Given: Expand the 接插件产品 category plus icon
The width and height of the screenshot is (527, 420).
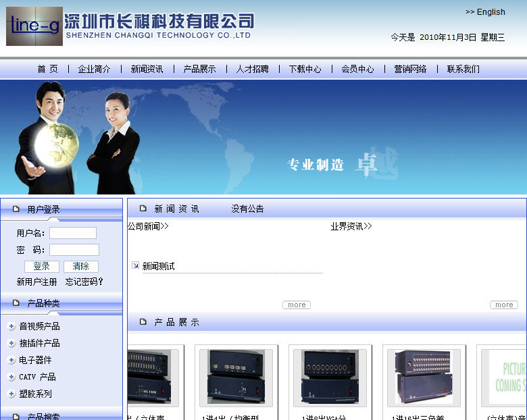Looking at the screenshot, I should pyautogui.click(x=11, y=343).
